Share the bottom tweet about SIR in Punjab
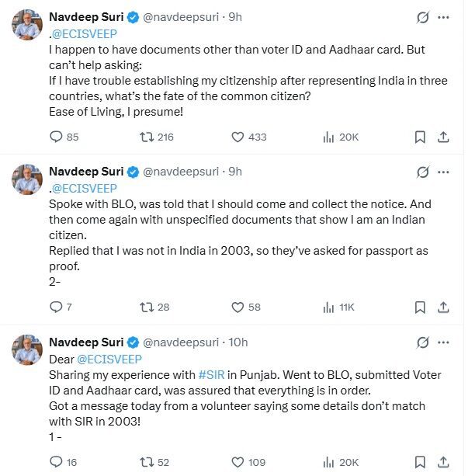 pos(443,462)
